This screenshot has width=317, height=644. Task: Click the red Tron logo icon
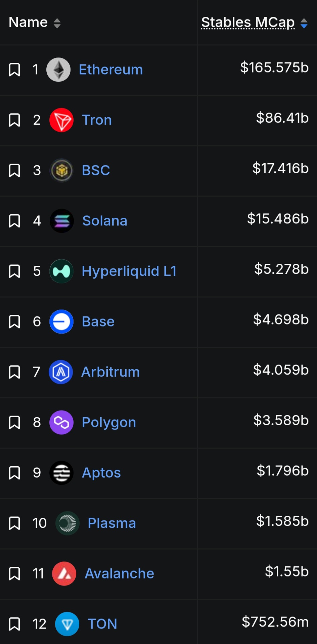[61, 120]
